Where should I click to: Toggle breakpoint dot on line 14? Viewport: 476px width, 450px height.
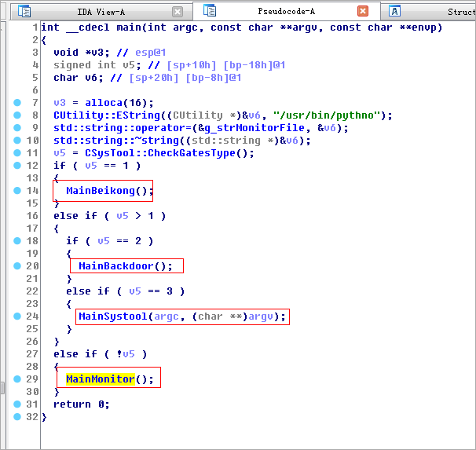pyautogui.click(x=17, y=191)
